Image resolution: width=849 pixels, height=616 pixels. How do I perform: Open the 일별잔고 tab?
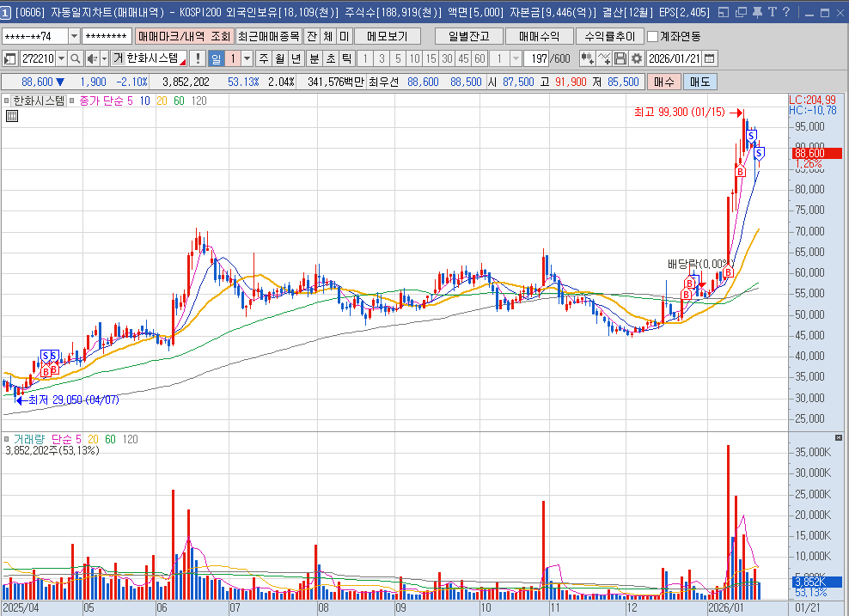(x=468, y=36)
